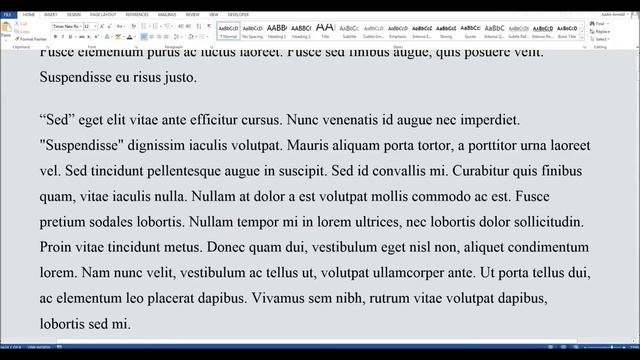Apply the No Spacing style
640x360 pixels.
[252, 31]
